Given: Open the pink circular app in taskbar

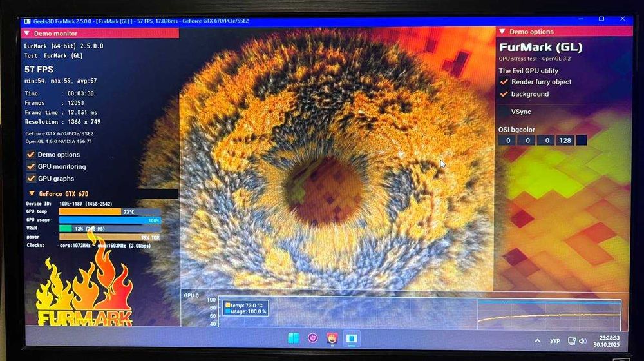Looking at the screenshot, I should click(x=313, y=338).
